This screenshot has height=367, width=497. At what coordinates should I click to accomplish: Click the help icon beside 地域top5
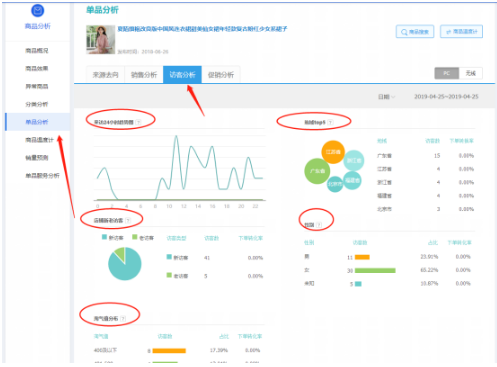click(x=330, y=122)
